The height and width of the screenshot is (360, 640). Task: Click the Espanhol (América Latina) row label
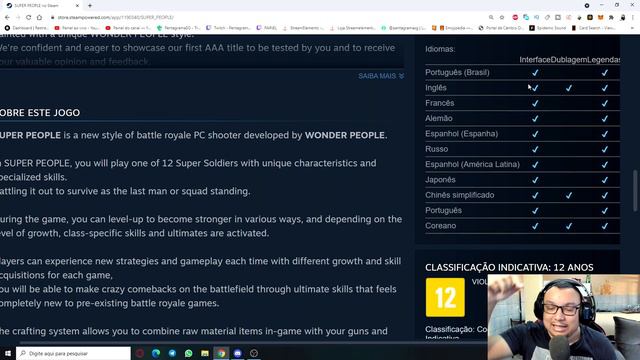(x=472, y=164)
